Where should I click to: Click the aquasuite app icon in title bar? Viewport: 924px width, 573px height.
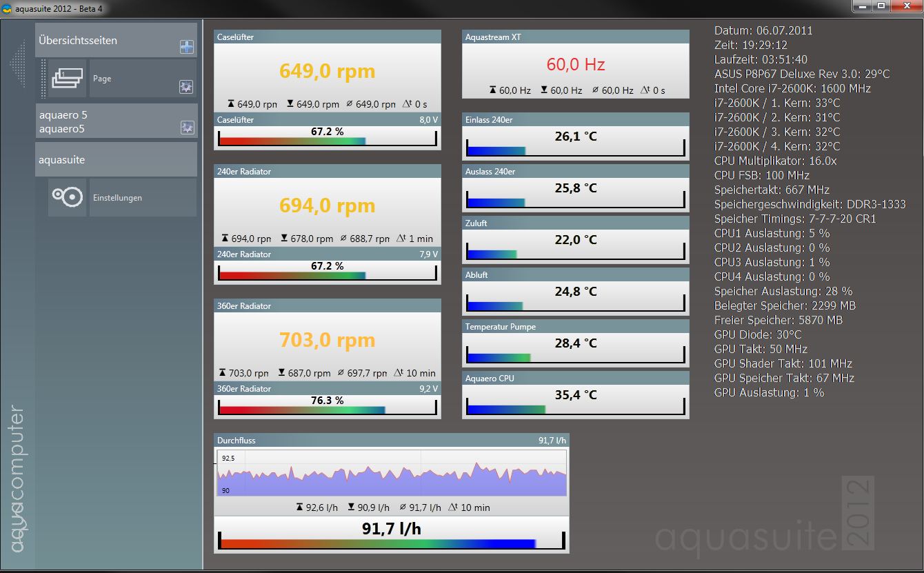(x=7, y=8)
